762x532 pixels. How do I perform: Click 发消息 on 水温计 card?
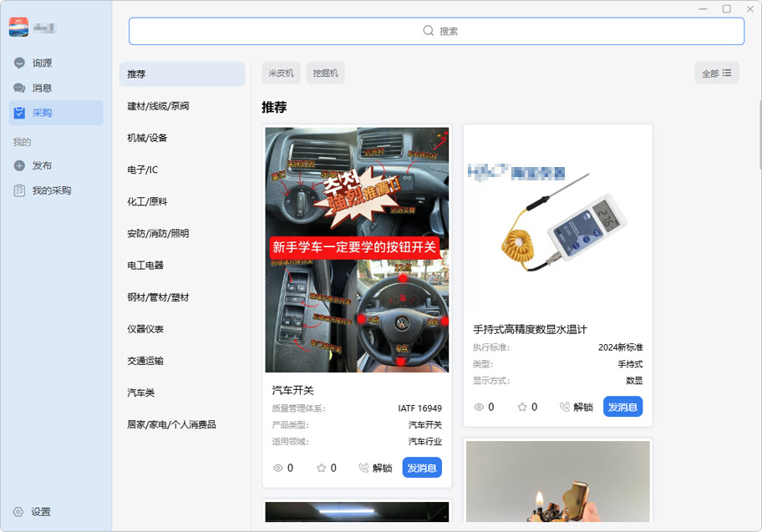pyautogui.click(x=622, y=407)
